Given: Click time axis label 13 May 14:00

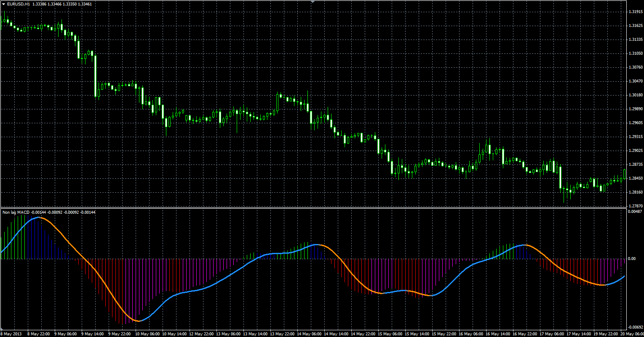Looking at the screenshot, I should [255, 334].
